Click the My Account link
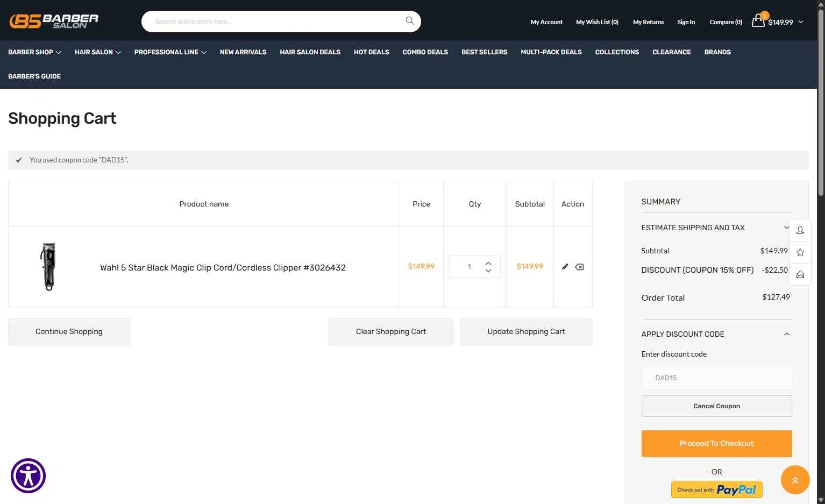 [x=546, y=22]
